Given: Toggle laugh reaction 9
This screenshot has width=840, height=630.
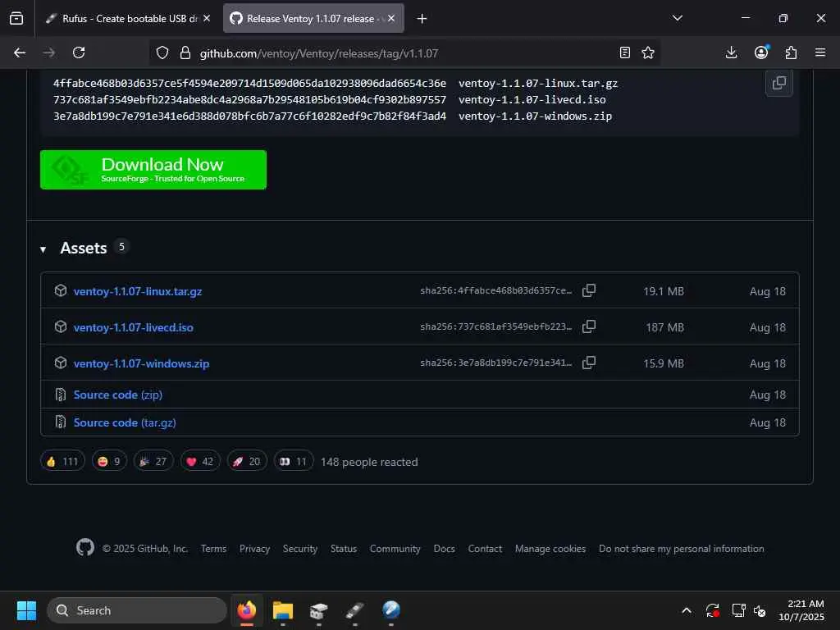Looking at the screenshot, I should (109, 461).
